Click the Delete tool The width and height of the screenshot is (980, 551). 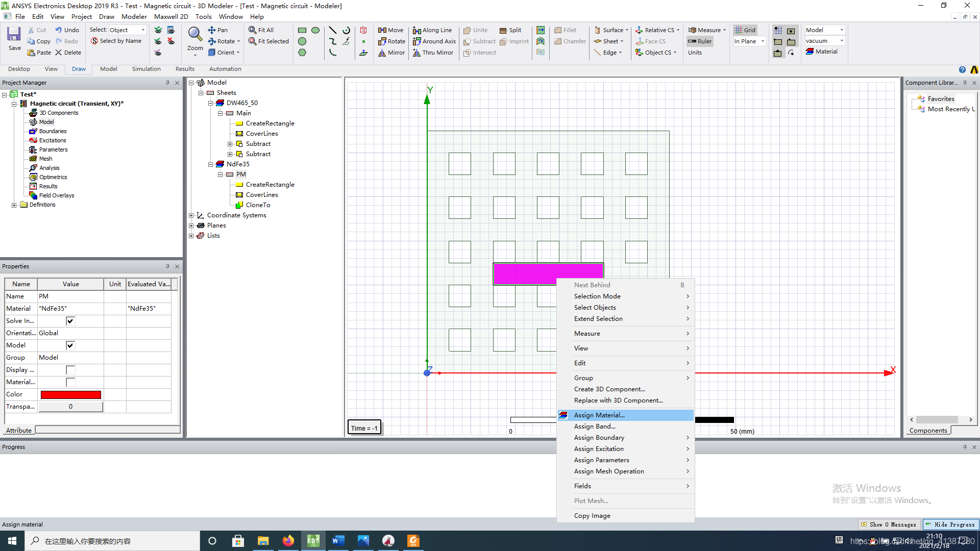pyautogui.click(x=68, y=53)
